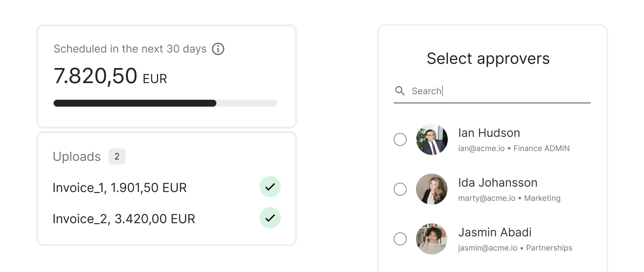
Task: Click the Ida Johansson name label
Action: point(498,183)
